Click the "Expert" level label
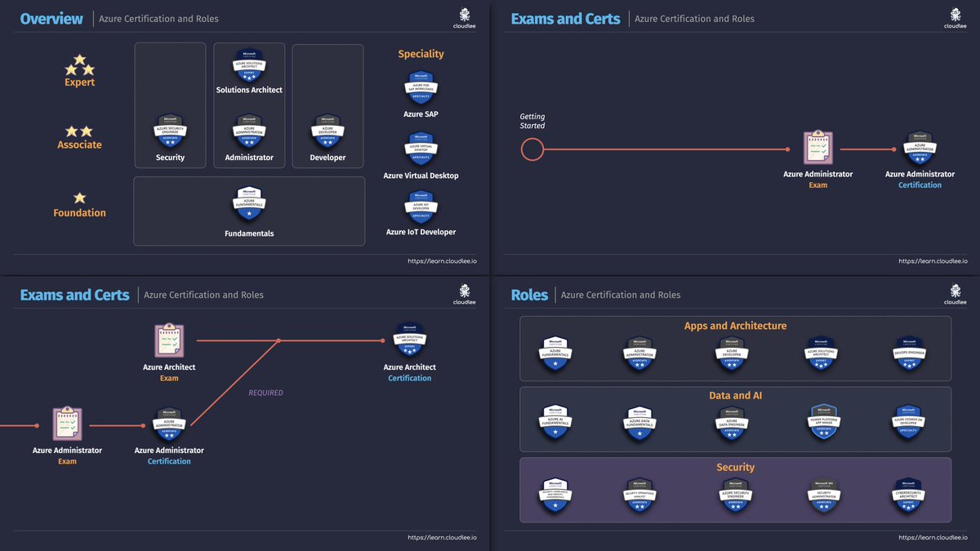The width and height of the screenshot is (980, 551). tap(79, 82)
